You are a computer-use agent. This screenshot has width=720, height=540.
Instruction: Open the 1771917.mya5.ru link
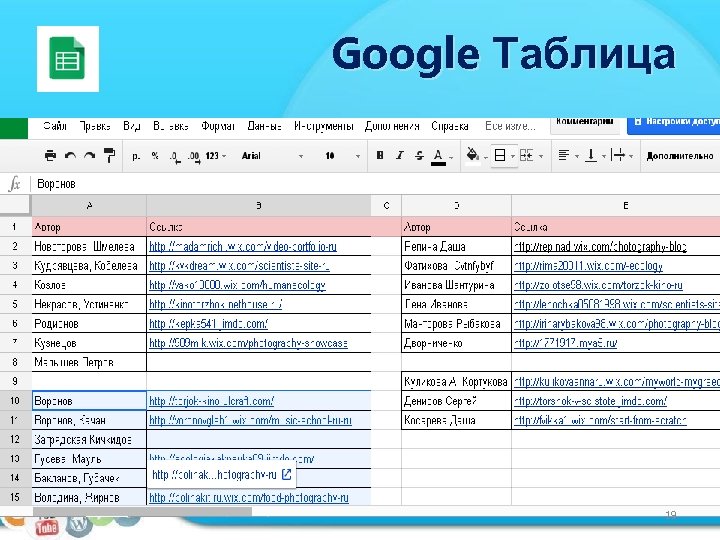(566, 343)
